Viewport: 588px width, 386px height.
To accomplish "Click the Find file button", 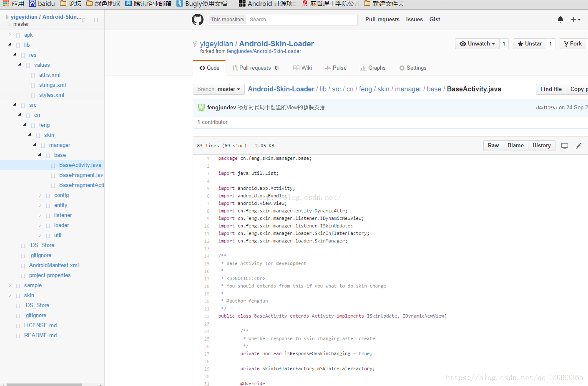I will click(551, 89).
